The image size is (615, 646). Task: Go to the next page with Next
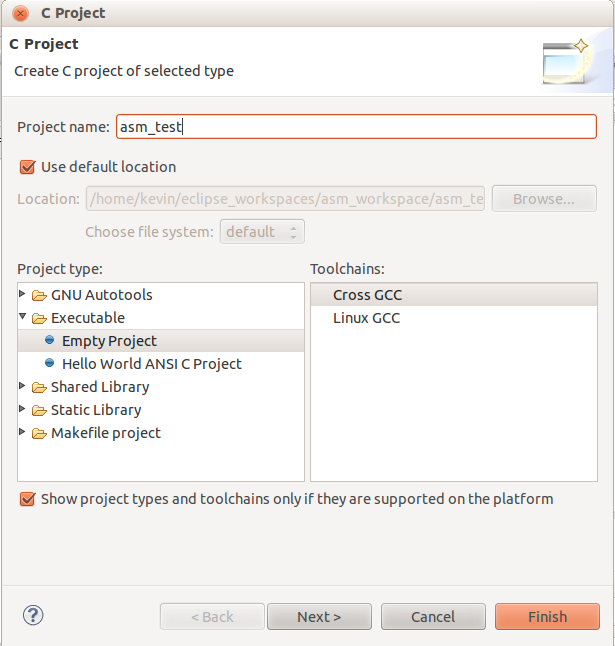tap(319, 617)
